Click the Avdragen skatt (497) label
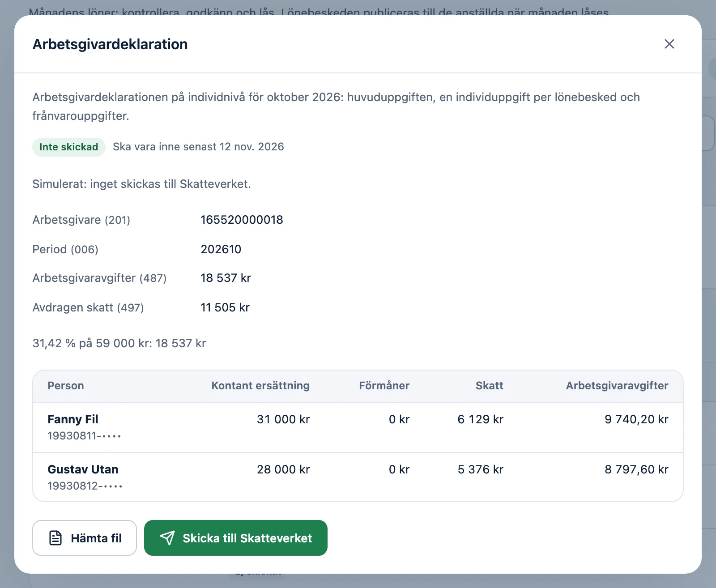The image size is (716, 588). click(88, 307)
